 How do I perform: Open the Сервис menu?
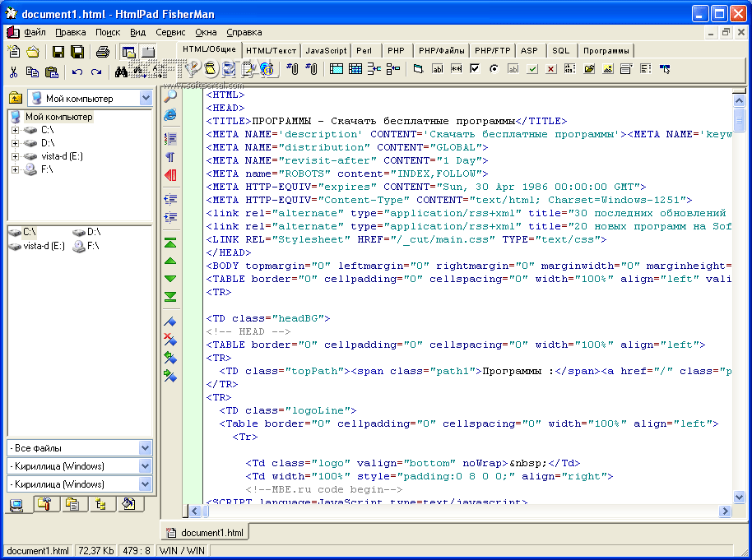[170, 32]
